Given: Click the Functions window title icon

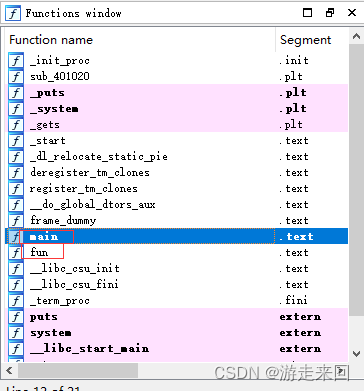Looking at the screenshot, I should click(x=13, y=13).
